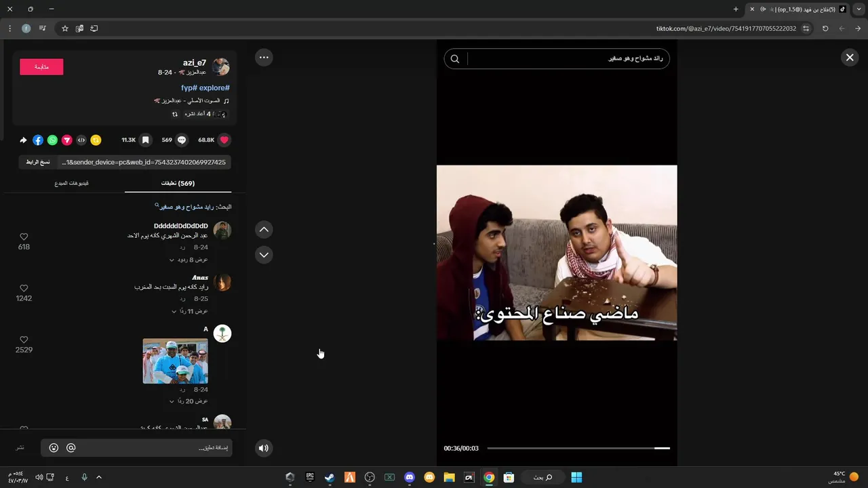Viewport: 868px width, 488px height.
Task: Like user A's image comment
Action: 24,340
